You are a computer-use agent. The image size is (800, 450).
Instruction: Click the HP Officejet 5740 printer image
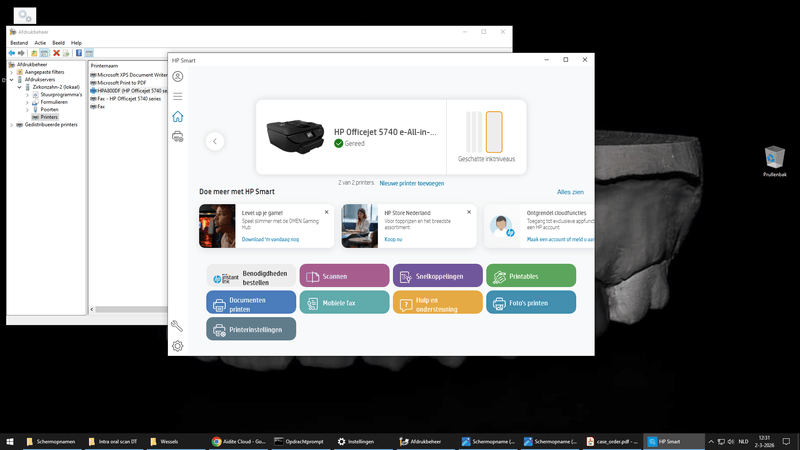click(x=295, y=136)
